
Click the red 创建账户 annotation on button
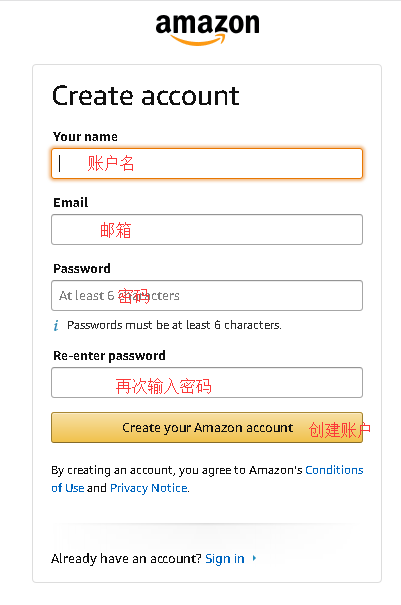340,429
